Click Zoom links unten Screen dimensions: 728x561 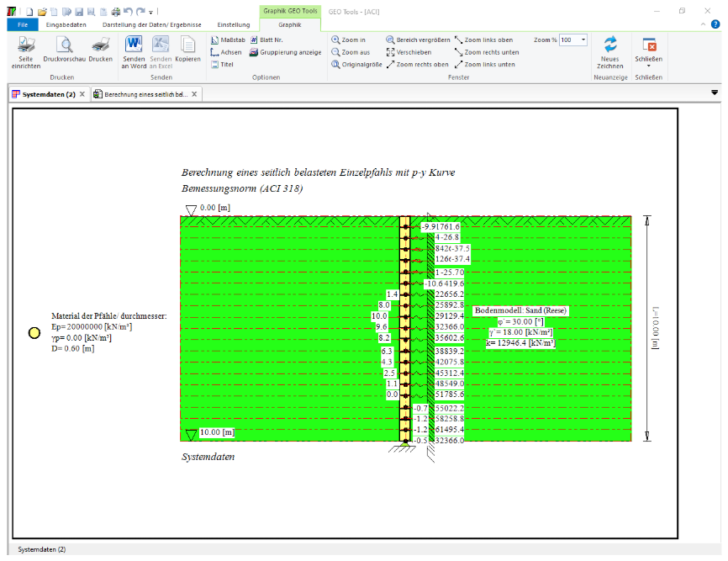(485, 65)
